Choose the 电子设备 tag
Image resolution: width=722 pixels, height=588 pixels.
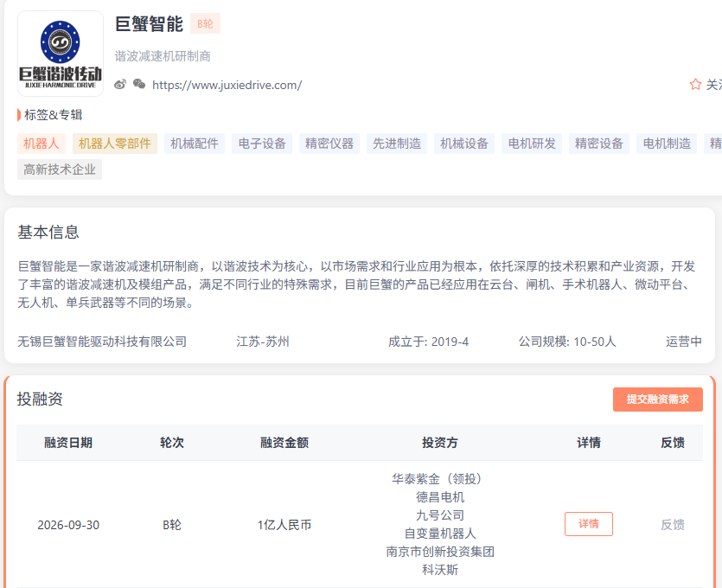[262, 144]
